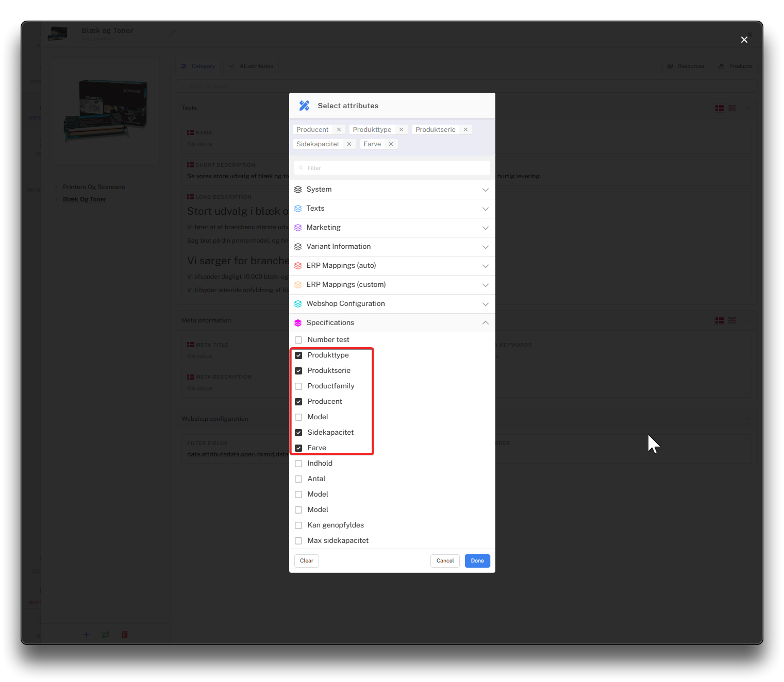Remove the Farve chip
784x682 pixels.
point(391,144)
